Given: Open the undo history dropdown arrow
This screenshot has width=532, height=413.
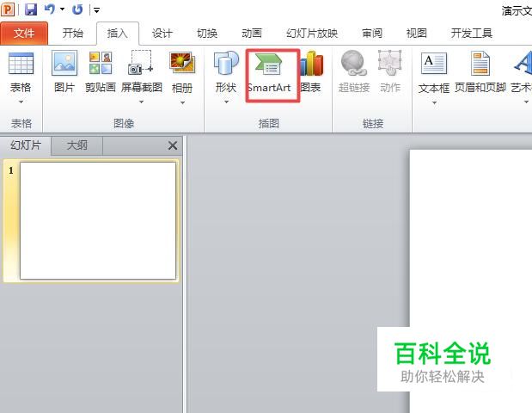Looking at the screenshot, I should pos(63,9).
